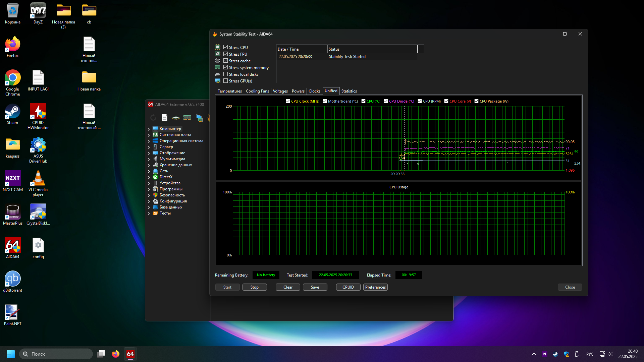Expand the Хранение данных tree node
Screen dimensions: 644x362
(149, 165)
